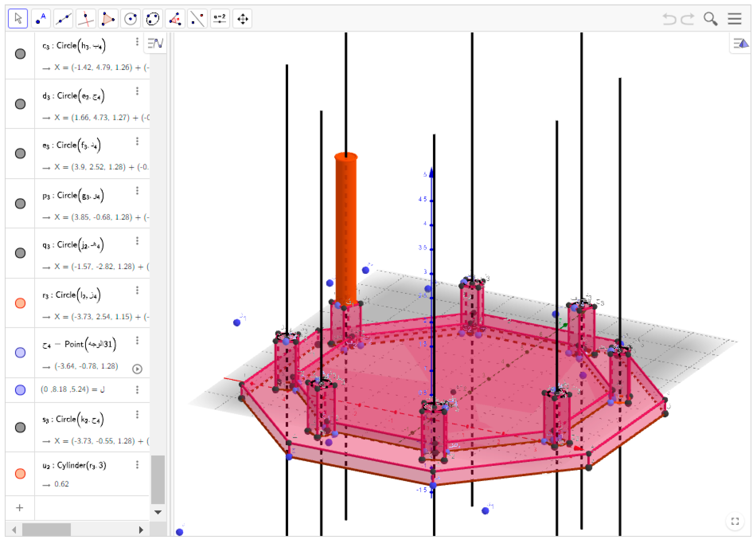Toggle the algebra view style bar
756x544 pixels.
155,43
